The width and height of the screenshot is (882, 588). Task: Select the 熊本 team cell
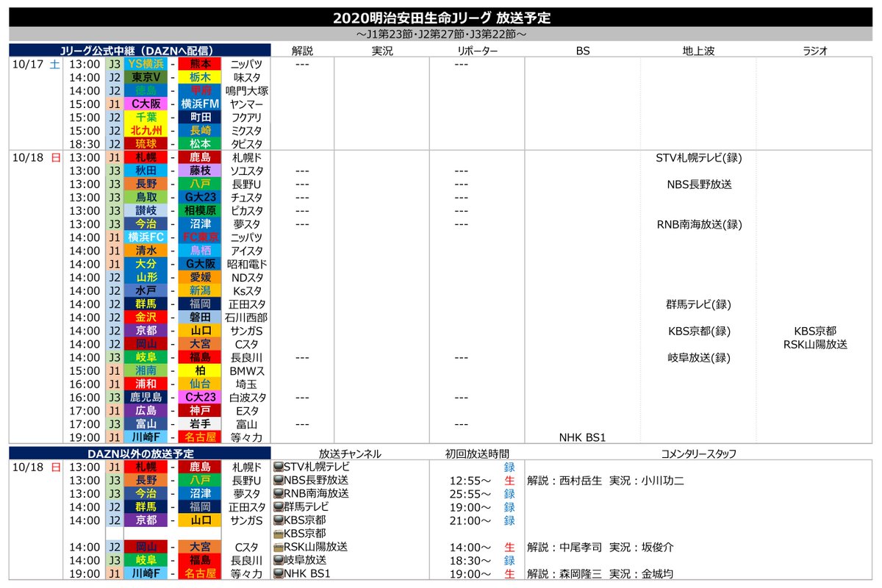tap(200, 64)
